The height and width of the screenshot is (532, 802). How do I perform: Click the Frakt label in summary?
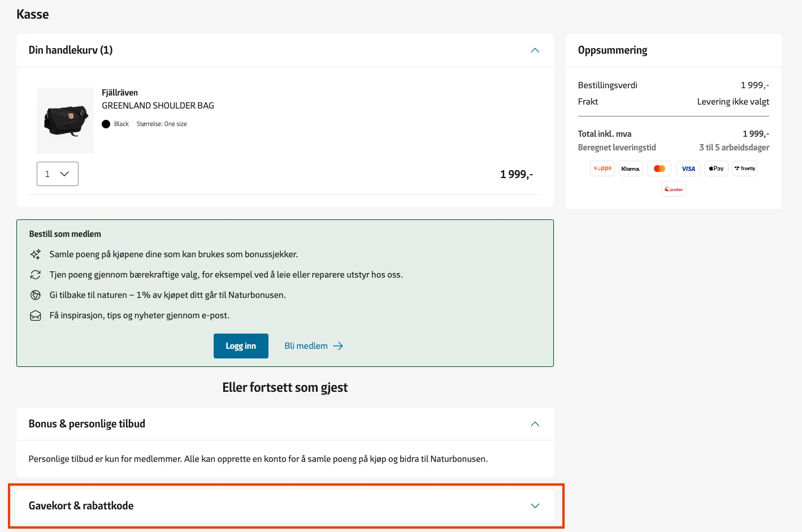588,102
